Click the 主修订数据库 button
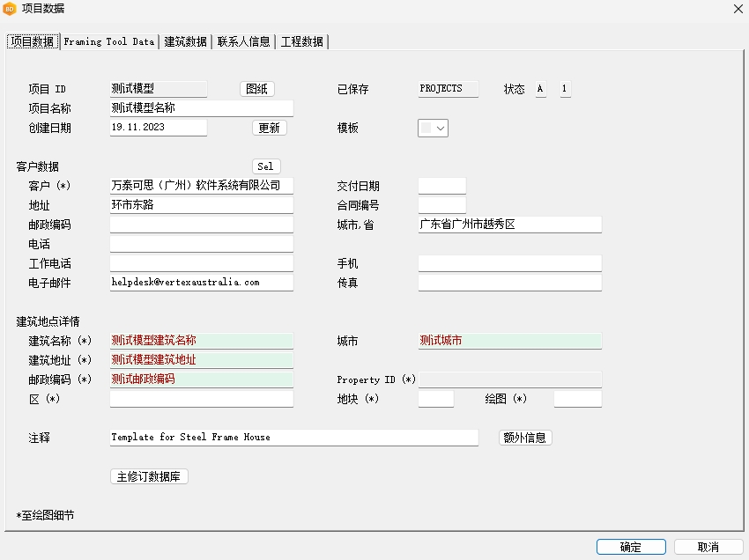 (x=149, y=476)
